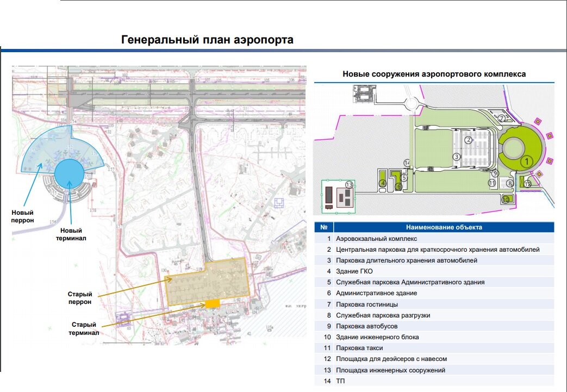This screenshot has width=567, height=392.
Task: Select marker 10 on the engineering block
Action: pyautogui.click(x=505, y=199)
